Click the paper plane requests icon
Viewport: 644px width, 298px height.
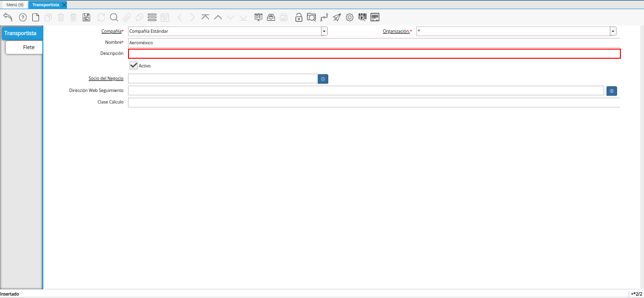337,17
